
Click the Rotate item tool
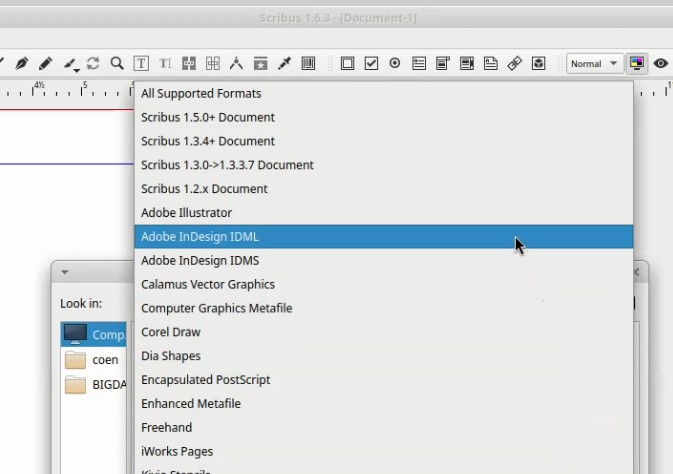93,63
